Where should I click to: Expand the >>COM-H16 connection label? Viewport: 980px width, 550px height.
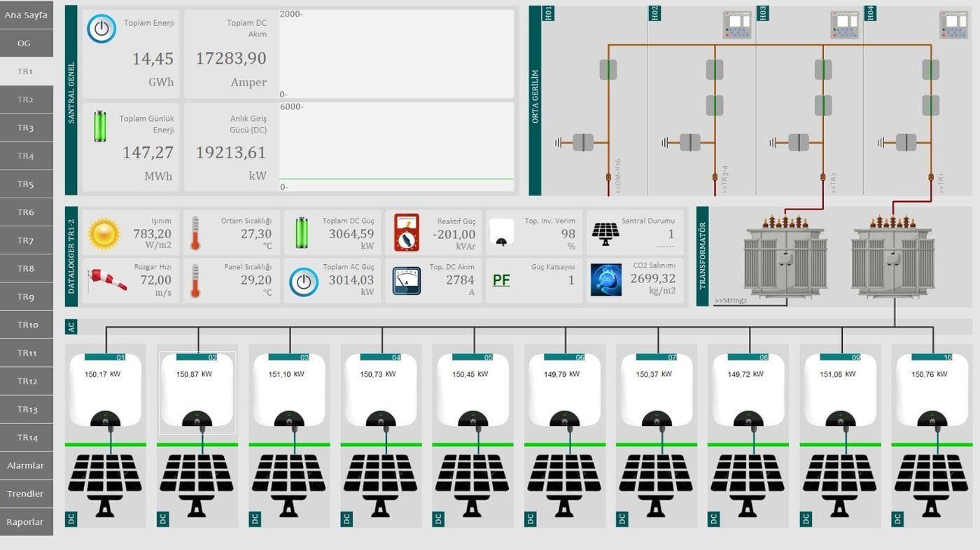tap(617, 174)
